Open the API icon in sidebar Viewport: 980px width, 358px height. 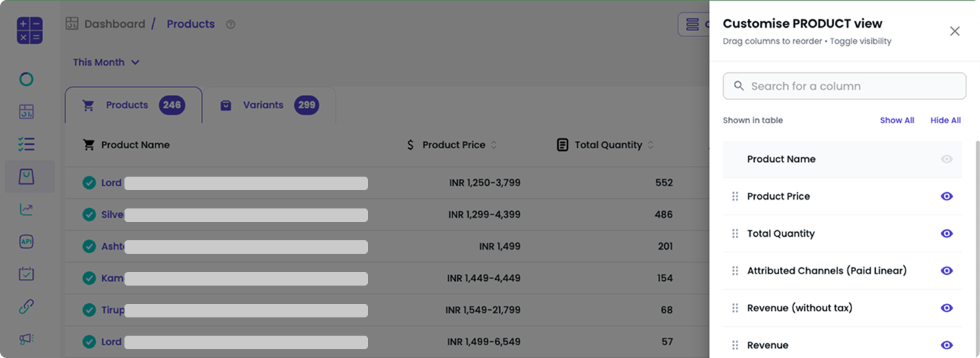click(26, 242)
